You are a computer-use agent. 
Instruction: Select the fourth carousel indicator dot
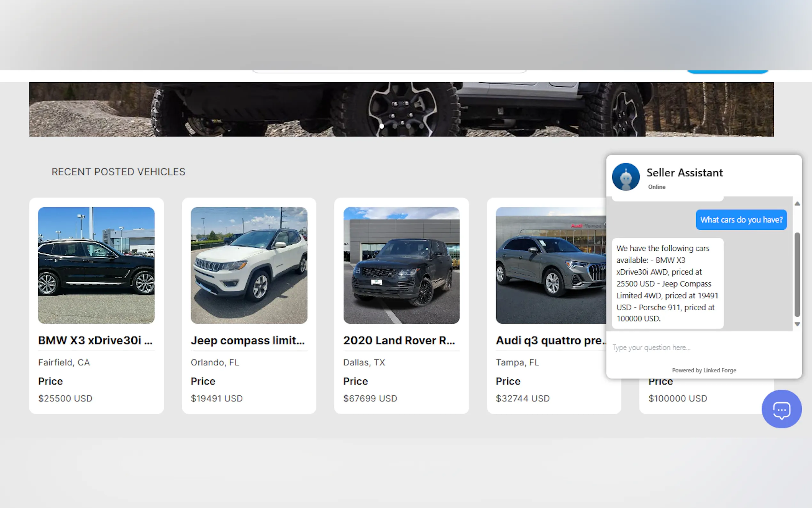click(x=421, y=126)
